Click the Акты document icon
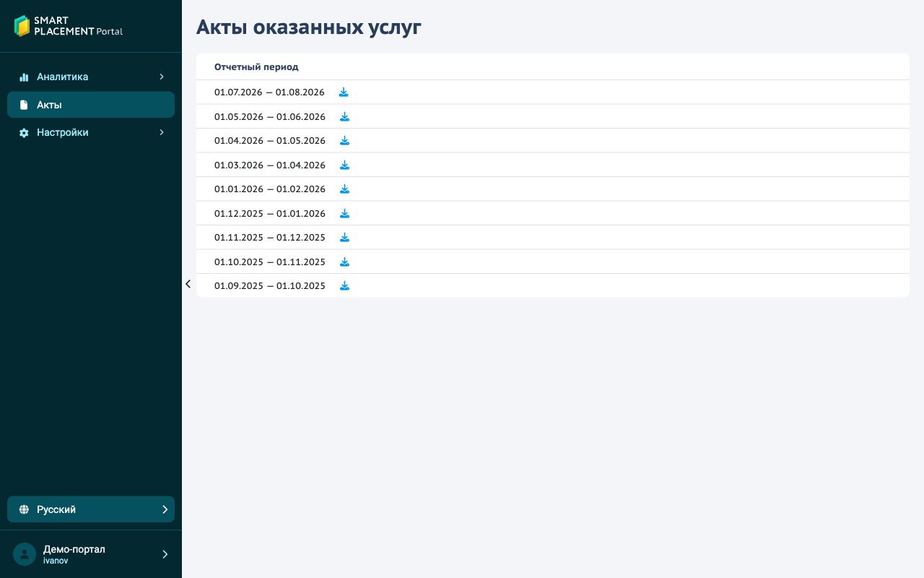Screen dimensions: 924x578 pyautogui.click(x=24, y=105)
